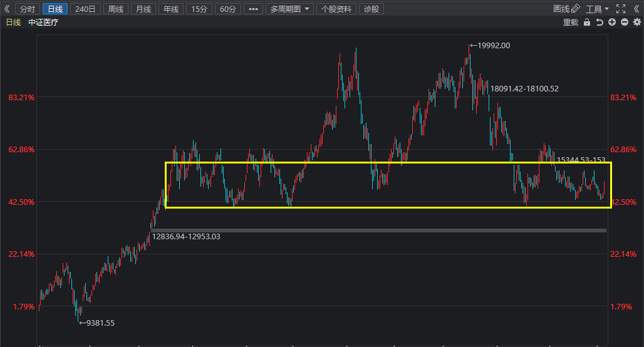644x347 pixels.
Task: Open the 周线 weekly chart
Action: (x=116, y=9)
